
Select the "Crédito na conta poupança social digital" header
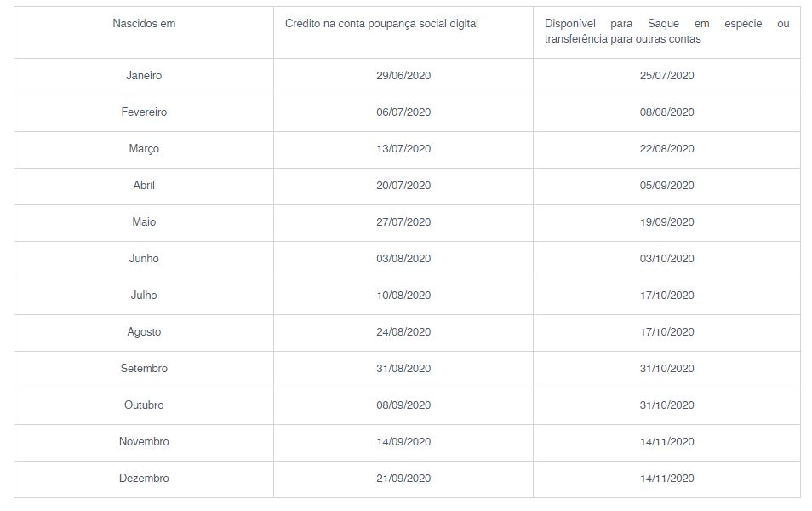pyautogui.click(x=381, y=24)
